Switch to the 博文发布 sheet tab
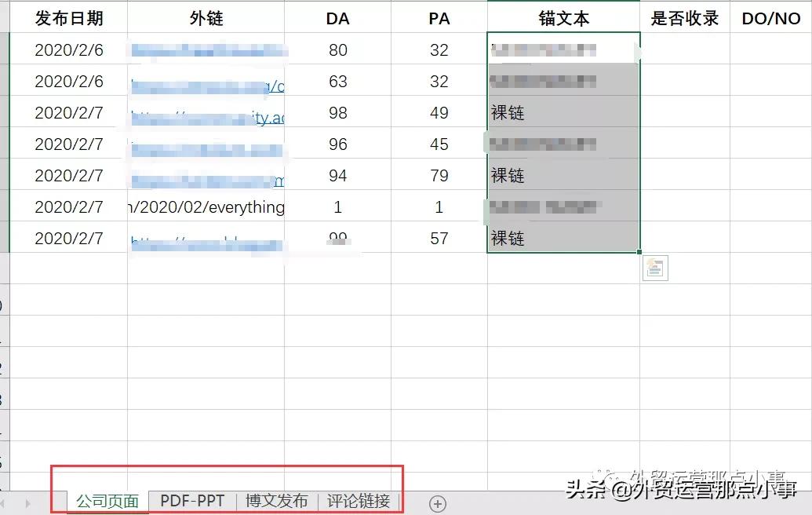This screenshot has height=515, width=812. 276,501
